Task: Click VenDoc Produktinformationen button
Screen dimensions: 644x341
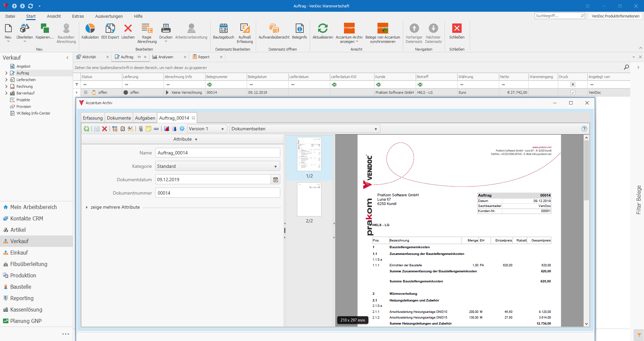Action: [615, 16]
